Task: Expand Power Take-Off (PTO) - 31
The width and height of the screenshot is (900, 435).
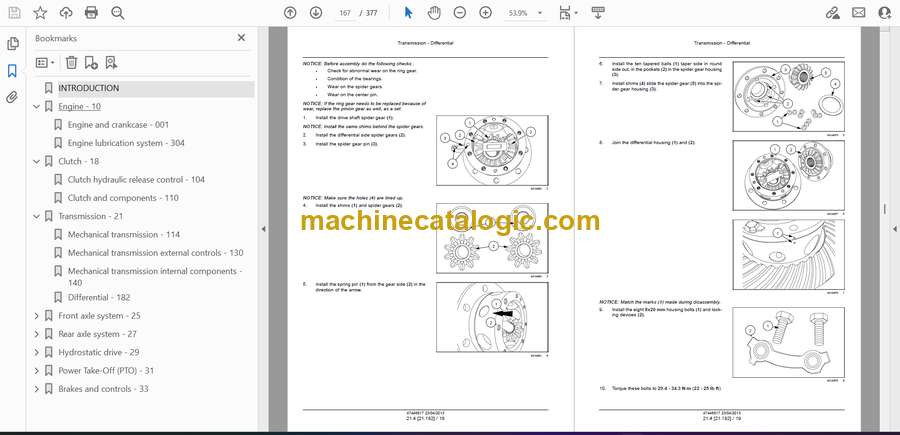Action: (x=37, y=371)
